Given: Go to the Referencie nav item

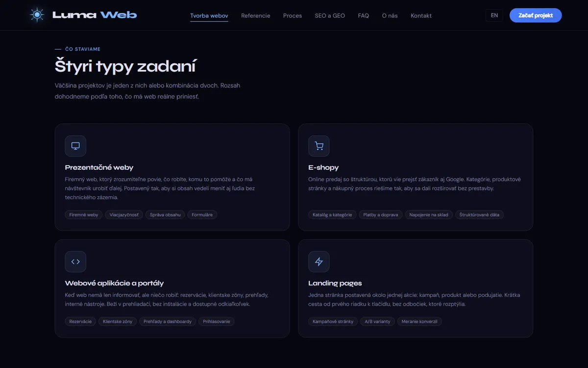Looking at the screenshot, I should tap(256, 16).
